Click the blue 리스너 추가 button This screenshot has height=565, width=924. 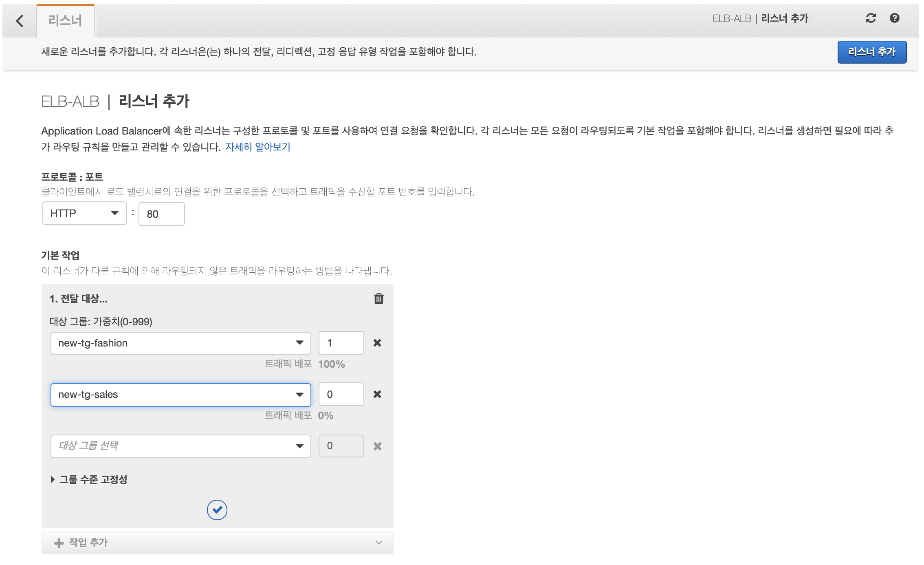pos(871,52)
